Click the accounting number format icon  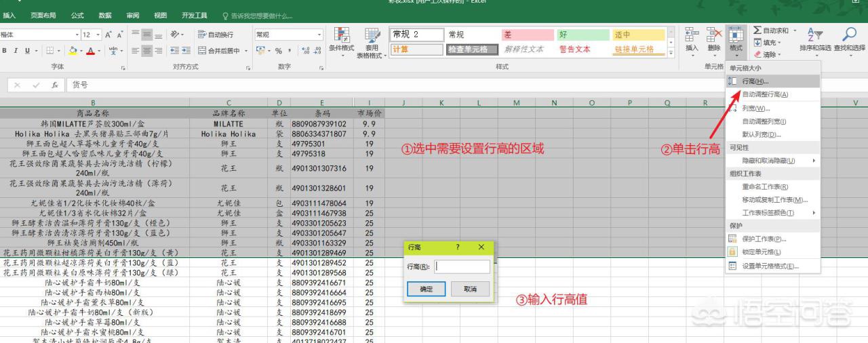(x=260, y=51)
